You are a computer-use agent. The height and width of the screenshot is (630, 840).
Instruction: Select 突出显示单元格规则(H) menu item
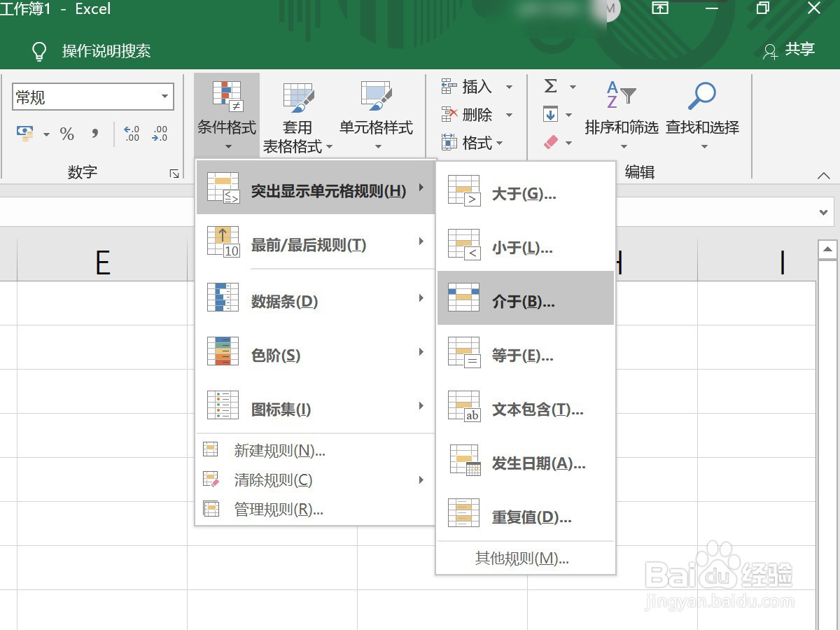(x=315, y=188)
